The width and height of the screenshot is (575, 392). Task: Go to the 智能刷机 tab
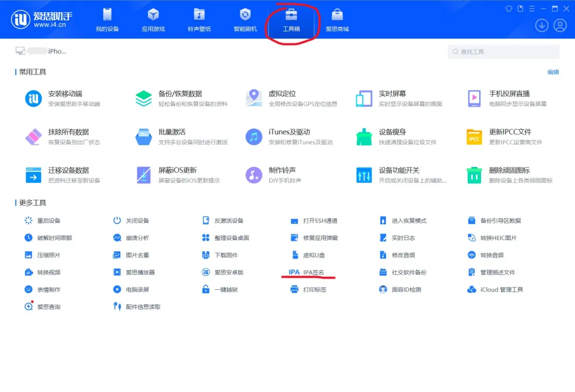click(245, 20)
